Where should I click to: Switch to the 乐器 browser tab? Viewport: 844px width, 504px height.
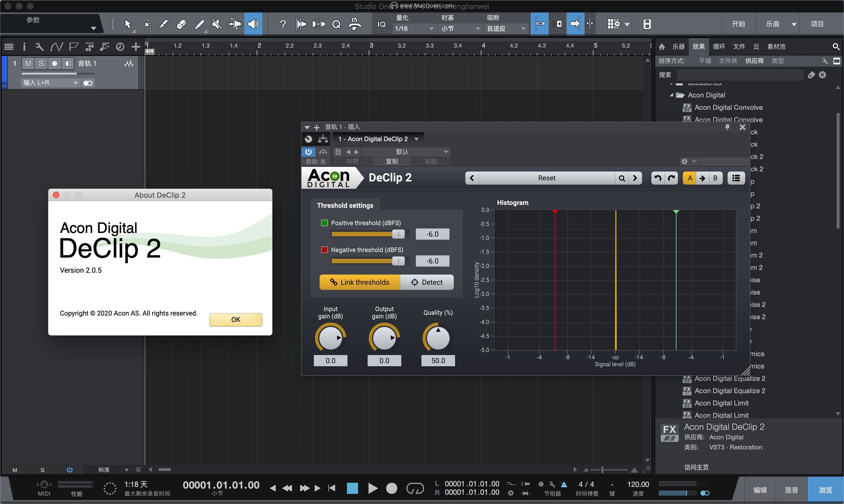[x=678, y=46]
